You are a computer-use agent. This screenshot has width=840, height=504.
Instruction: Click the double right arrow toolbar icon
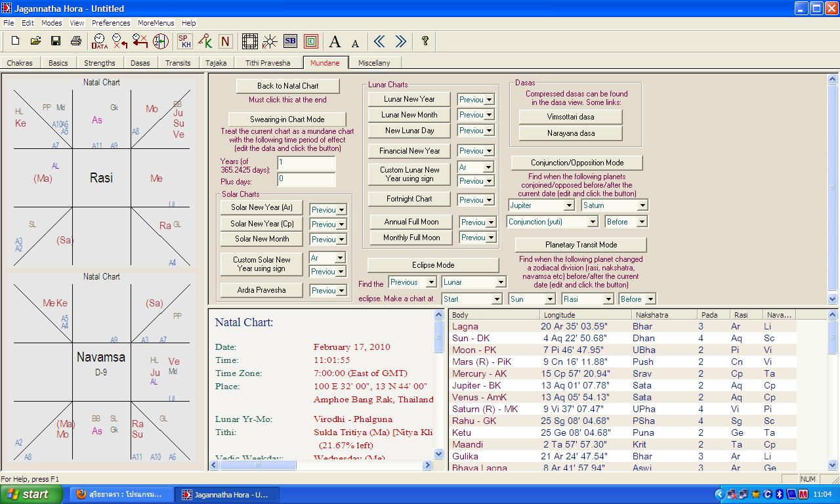pos(400,41)
